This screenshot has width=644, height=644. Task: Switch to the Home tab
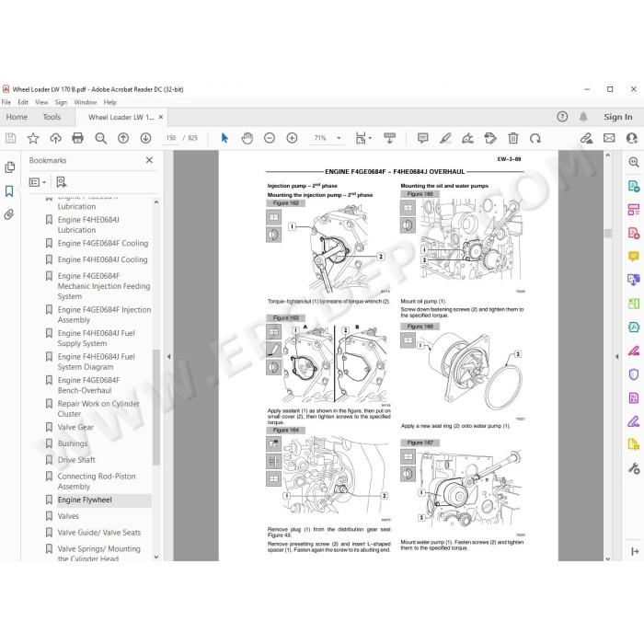[17, 117]
